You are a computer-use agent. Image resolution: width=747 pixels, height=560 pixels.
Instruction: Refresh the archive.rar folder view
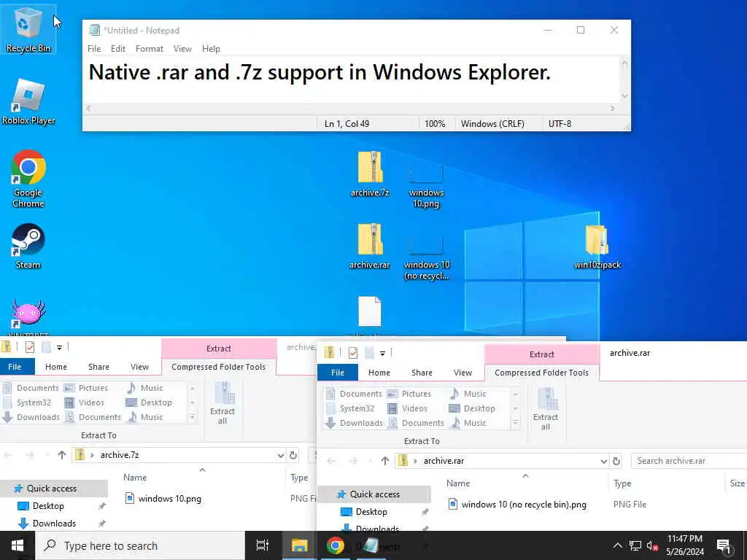(x=616, y=461)
